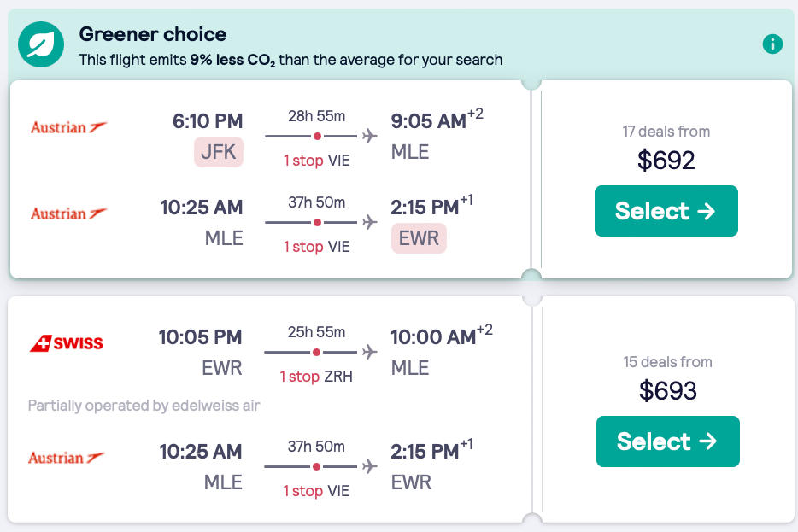This screenshot has height=532, width=798.
Task: Click the Austrian logo in the $693 result
Action: (x=67, y=459)
